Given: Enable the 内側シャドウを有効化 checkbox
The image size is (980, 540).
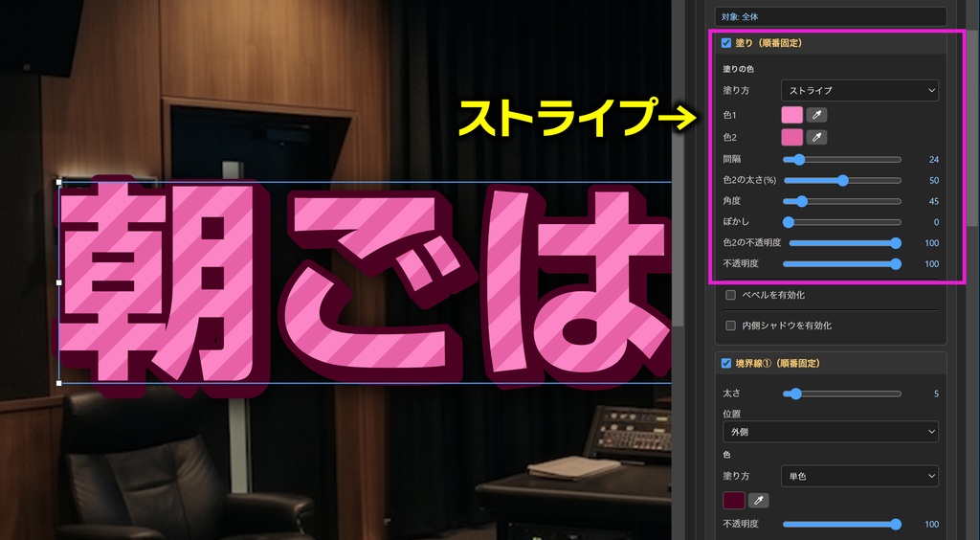Looking at the screenshot, I should pyautogui.click(x=730, y=326).
